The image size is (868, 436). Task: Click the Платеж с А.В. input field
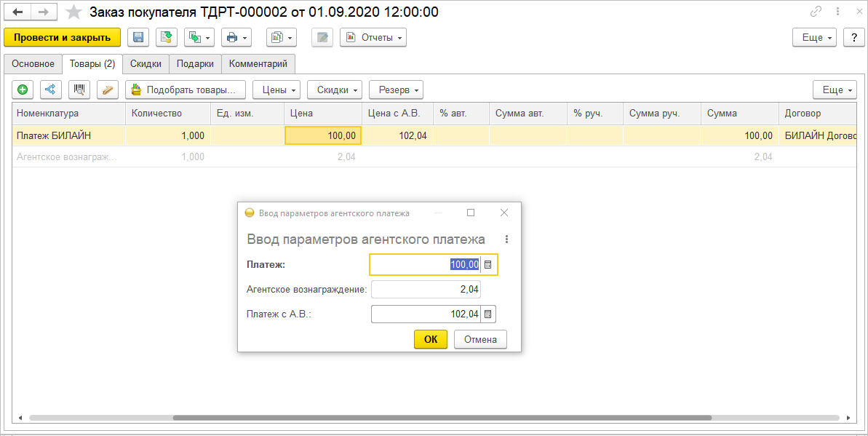(426, 314)
